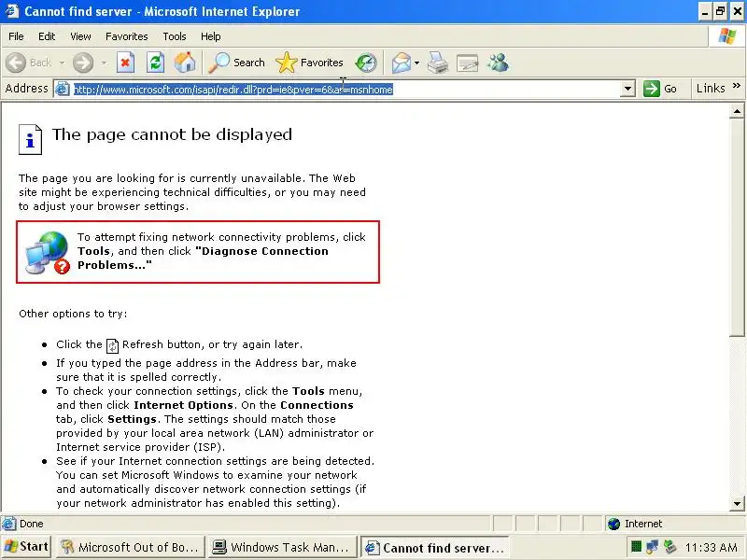This screenshot has height=560, width=747.
Task: Click the information page icon beside heading
Action: (31, 139)
